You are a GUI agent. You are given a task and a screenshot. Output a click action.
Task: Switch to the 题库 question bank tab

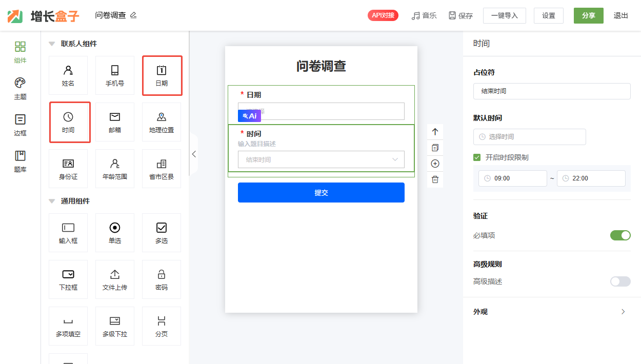pos(21,161)
